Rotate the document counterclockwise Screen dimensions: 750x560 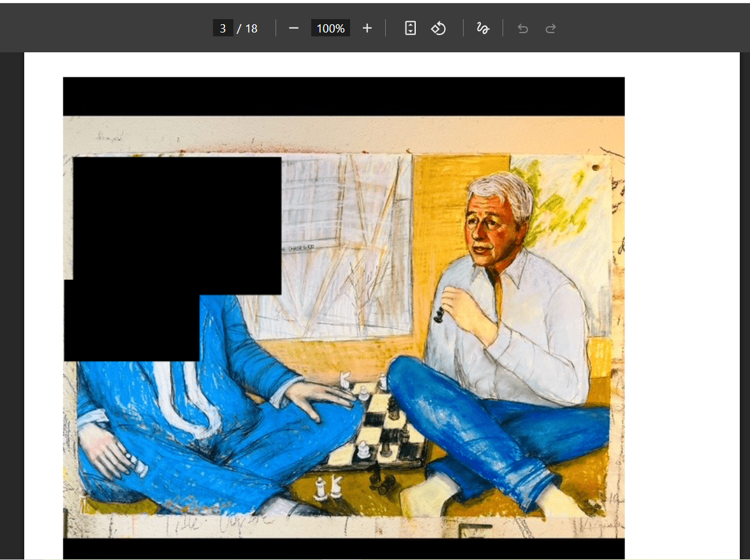click(438, 28)
